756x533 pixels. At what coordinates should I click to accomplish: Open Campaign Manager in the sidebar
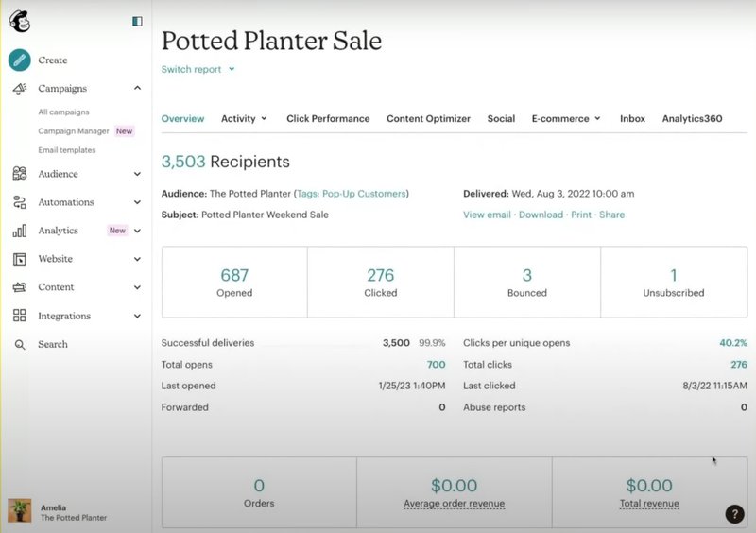(74, 131)
